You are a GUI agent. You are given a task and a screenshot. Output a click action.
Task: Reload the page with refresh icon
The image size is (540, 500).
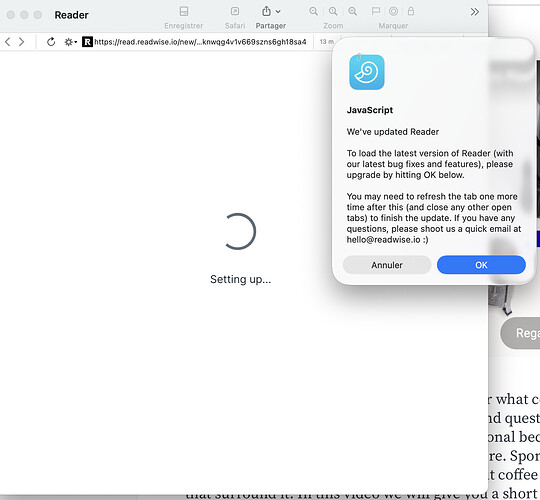(x=51, y=42)
